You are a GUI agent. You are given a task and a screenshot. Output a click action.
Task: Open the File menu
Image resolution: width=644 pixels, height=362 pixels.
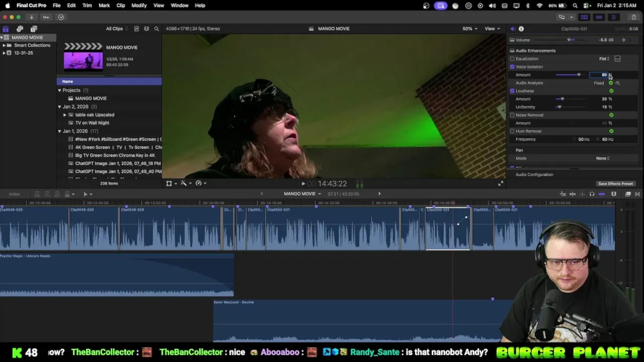point(56,6)
